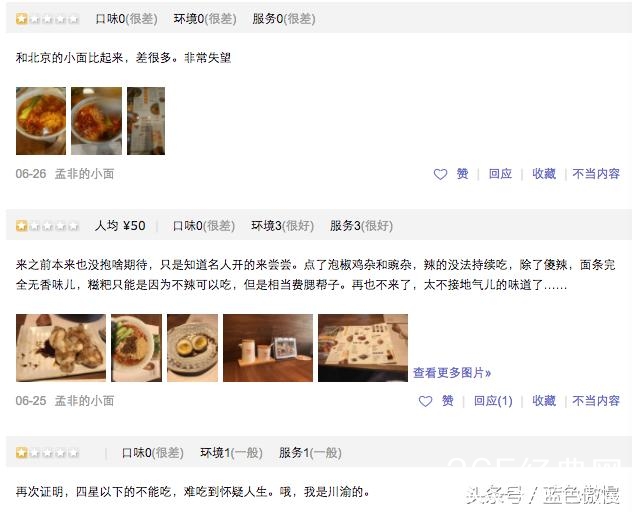The image size is (632, 512).
Task: Like the 06-25 review via 赞
Action: pos(447,401)
